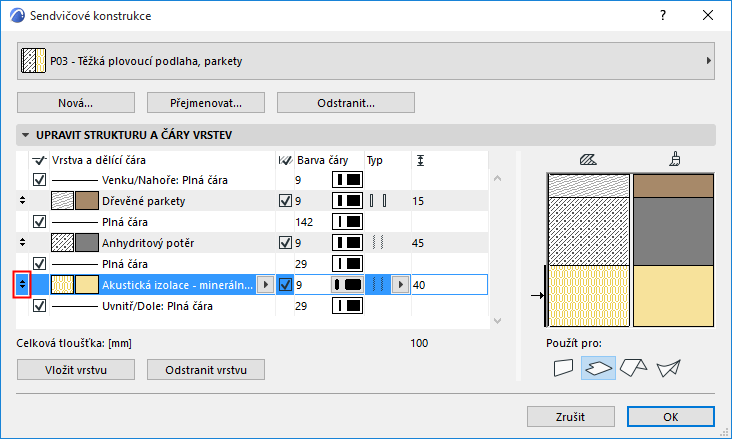Click drag handle of Dřevěné parkety row
732x439 pixels.
coord(22,201)
